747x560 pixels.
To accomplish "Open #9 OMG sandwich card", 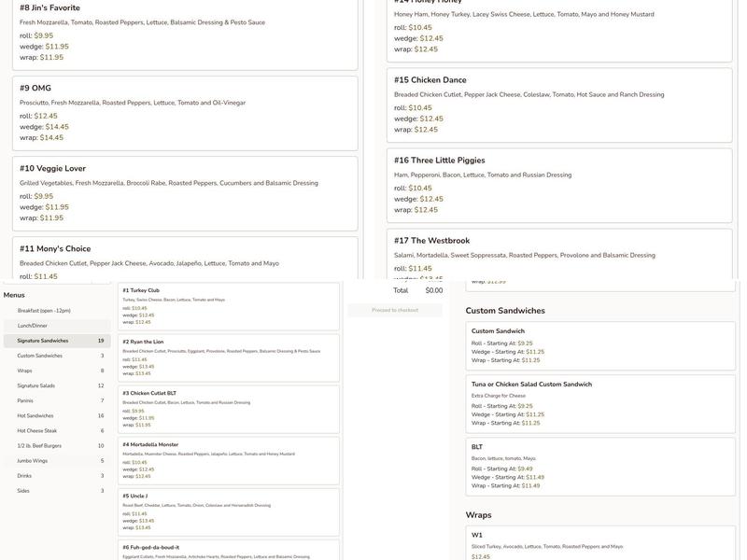I will tap(185, 113).
